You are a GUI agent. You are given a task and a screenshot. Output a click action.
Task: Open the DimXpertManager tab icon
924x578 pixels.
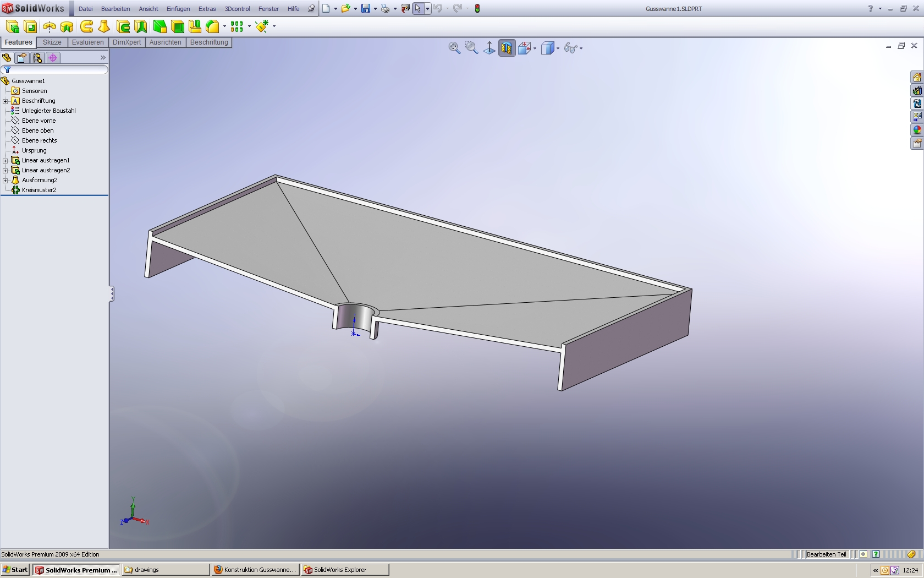(x=53, y=58)
